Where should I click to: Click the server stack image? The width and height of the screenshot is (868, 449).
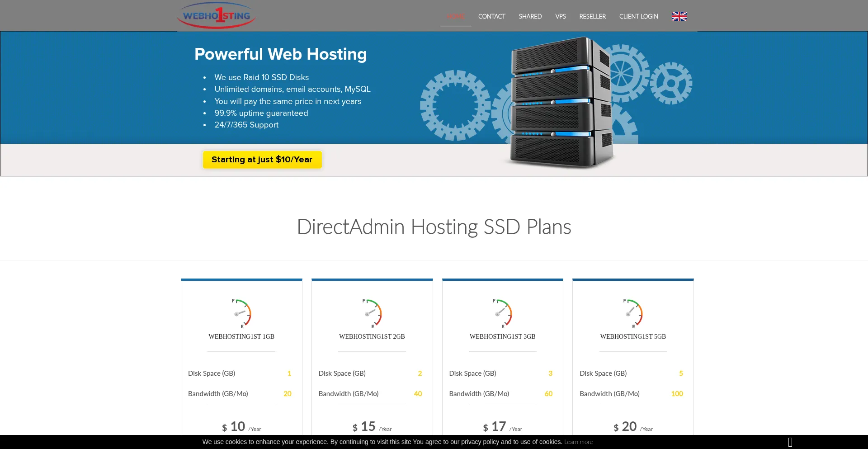coord(560,102)
